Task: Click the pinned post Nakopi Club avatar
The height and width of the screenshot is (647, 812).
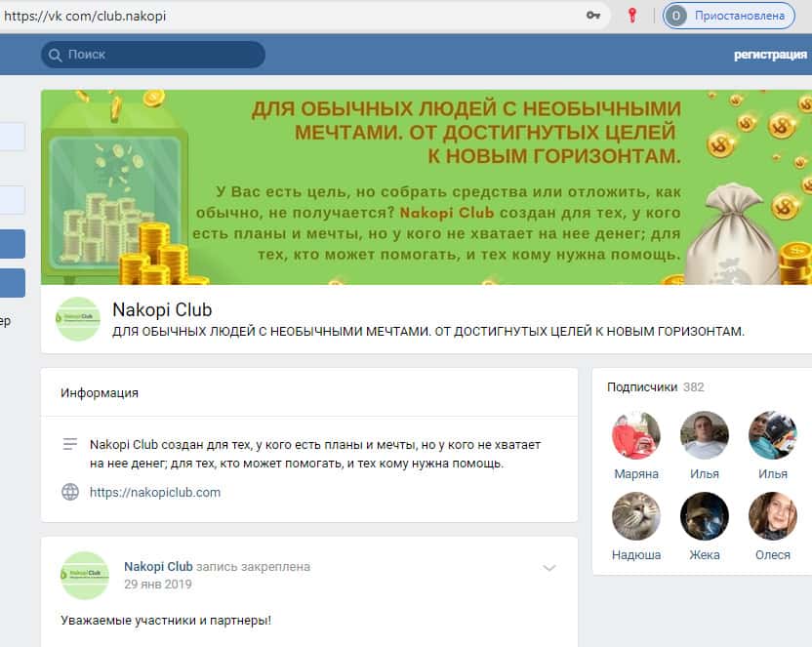Action: pos(85,576)
